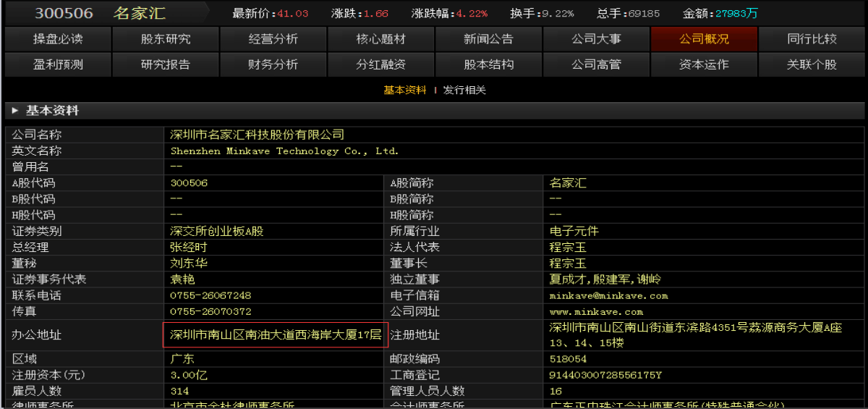Click the 公司网址 label
Image resolution: width=868 pixels, height=409 pixels.
coord(414,311)
